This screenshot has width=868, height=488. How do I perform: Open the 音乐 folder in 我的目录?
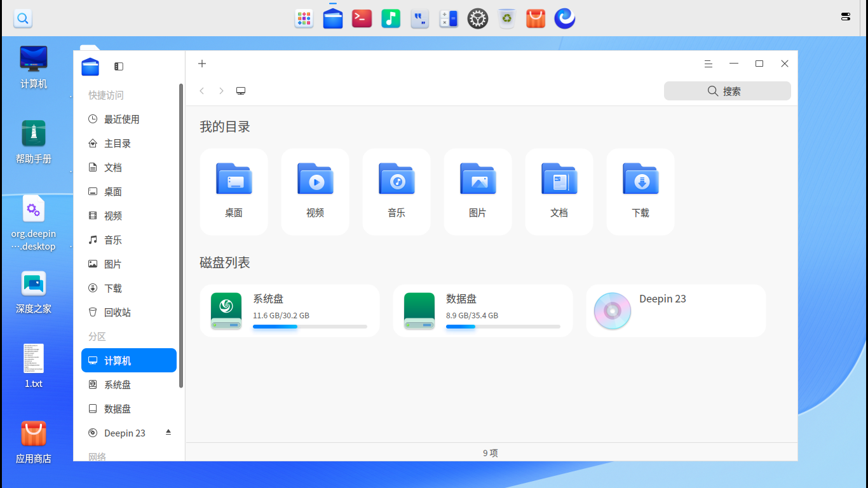pos(397,191)
